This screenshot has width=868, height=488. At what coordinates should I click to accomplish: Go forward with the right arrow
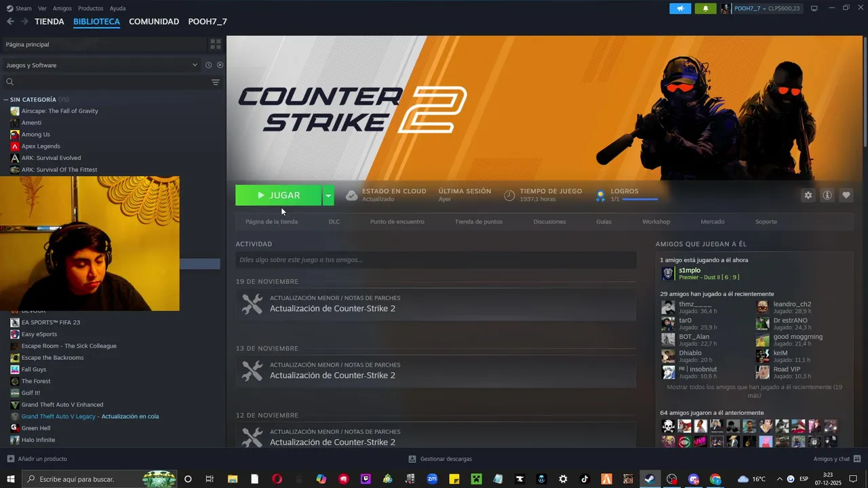click(24, 22)
